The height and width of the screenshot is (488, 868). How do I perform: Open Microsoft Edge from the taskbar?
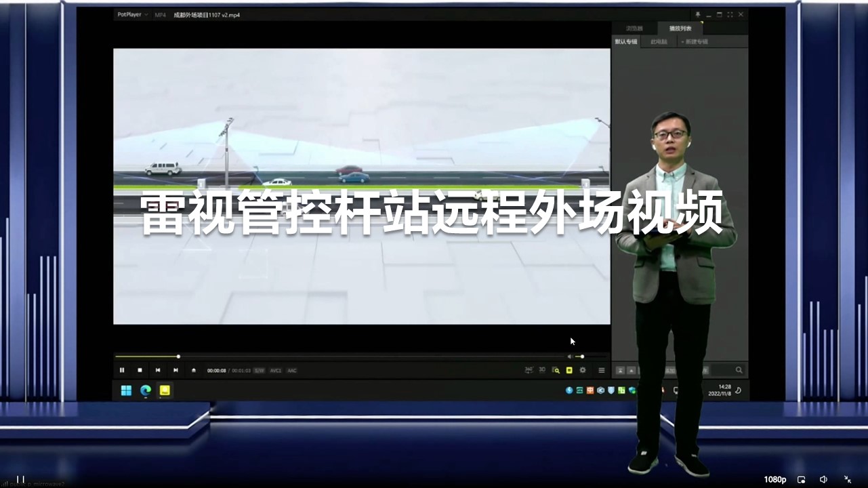(145, 390)
